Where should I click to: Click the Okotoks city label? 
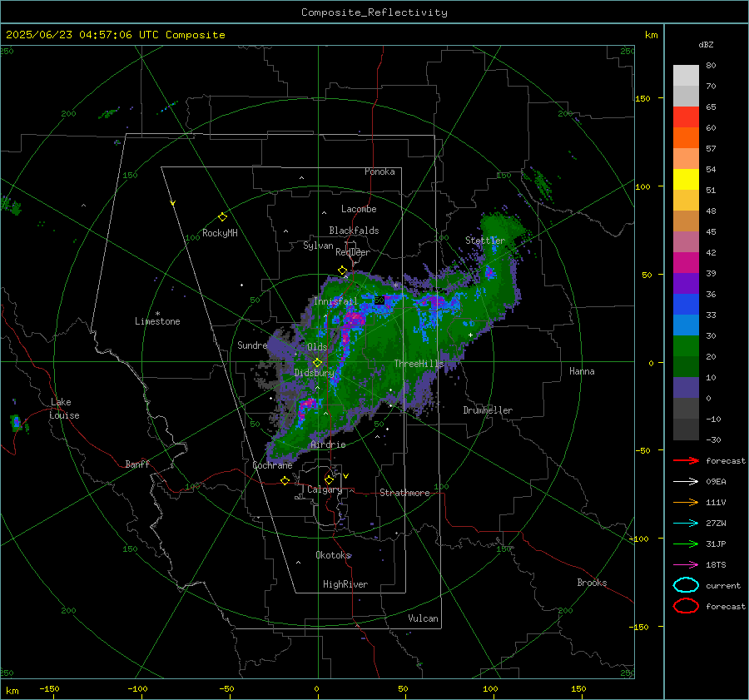click(333, 555)
